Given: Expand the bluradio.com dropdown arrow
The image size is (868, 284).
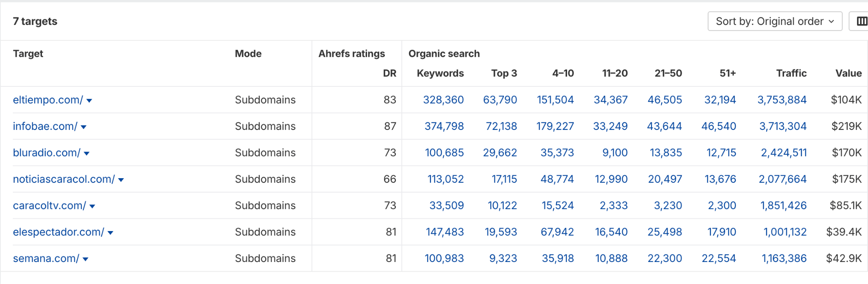Looking at the screenshot, I should [86, 154].
